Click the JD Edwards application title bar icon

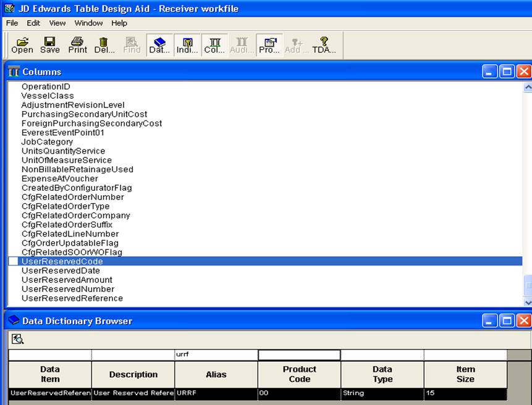click(x=9, y=8)
